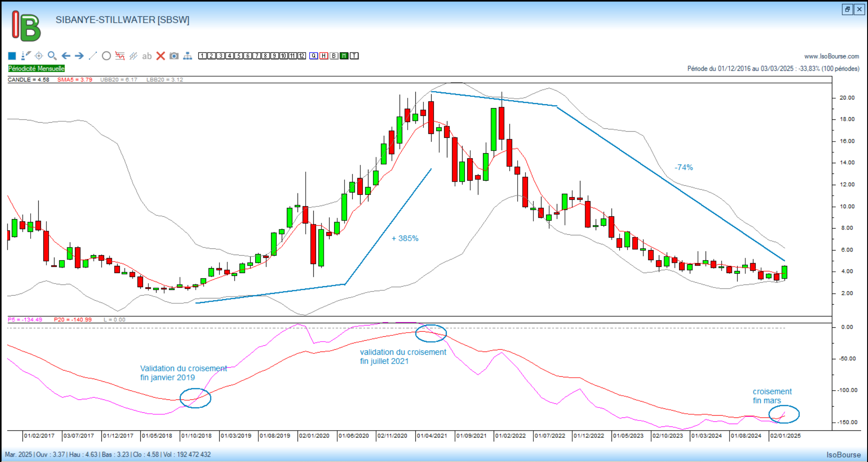This screenshot has height=462, width=868.
Task: Select period button 11
Action: click(x=293, y=56)
